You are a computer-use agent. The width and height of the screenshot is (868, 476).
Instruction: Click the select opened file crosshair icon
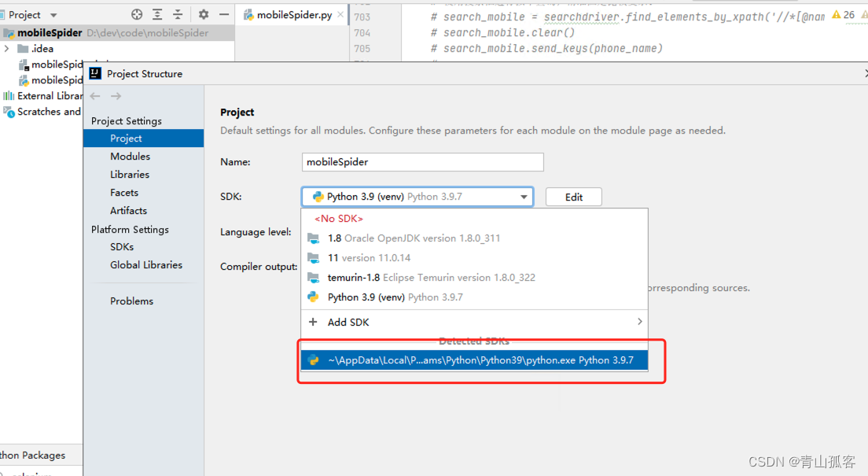point(137,14)
